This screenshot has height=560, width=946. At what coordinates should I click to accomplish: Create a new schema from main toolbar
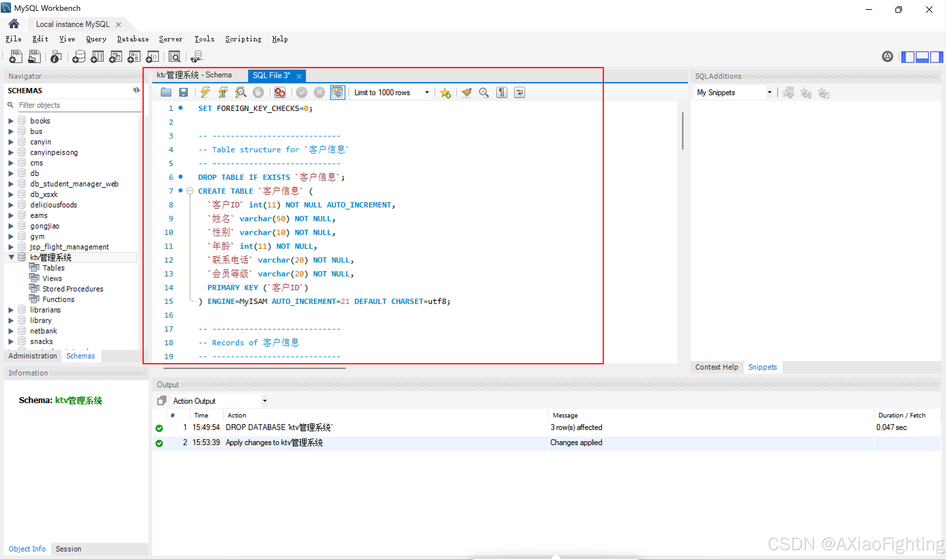(x=78, y=56)
